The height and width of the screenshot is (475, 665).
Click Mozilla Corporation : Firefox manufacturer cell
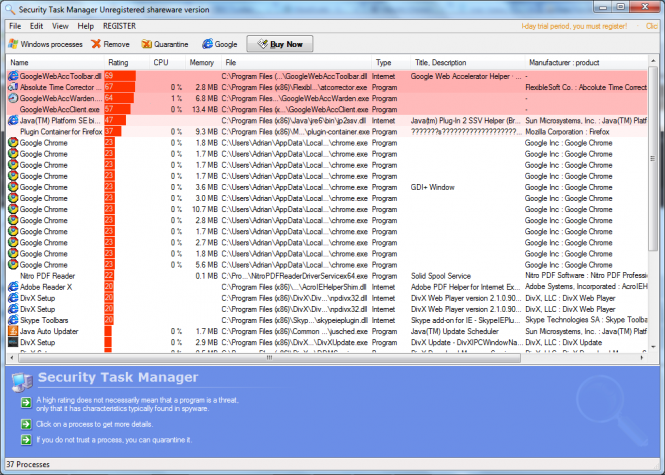point(567,132)
